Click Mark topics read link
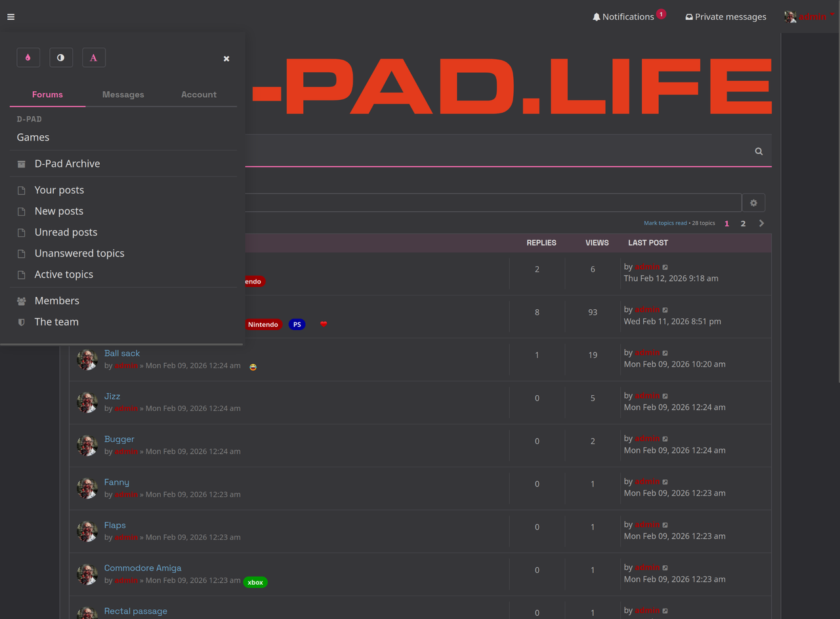This screenshot has height=619, width=840. (x=665, y=223)
